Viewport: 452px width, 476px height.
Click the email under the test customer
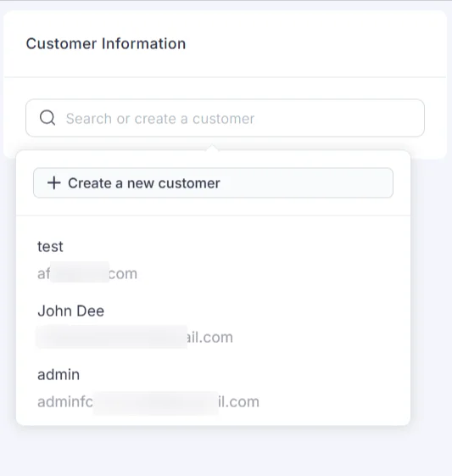(x=87, y=273)
